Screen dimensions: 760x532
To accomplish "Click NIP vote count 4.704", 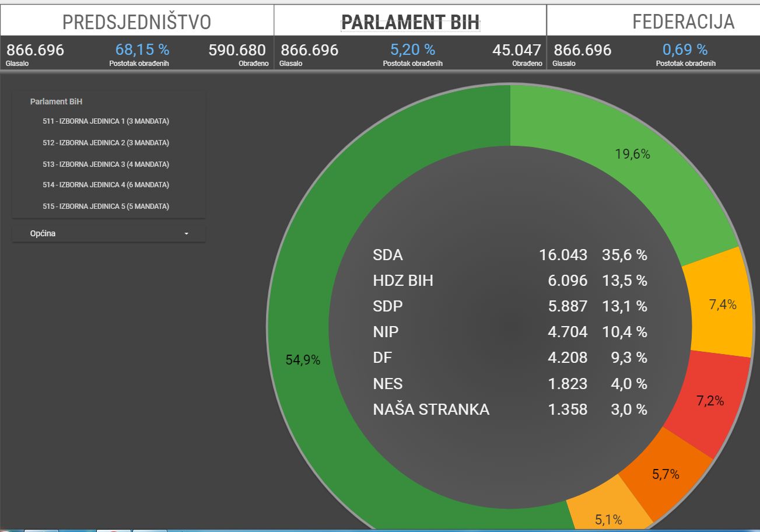I will point(568,332).
